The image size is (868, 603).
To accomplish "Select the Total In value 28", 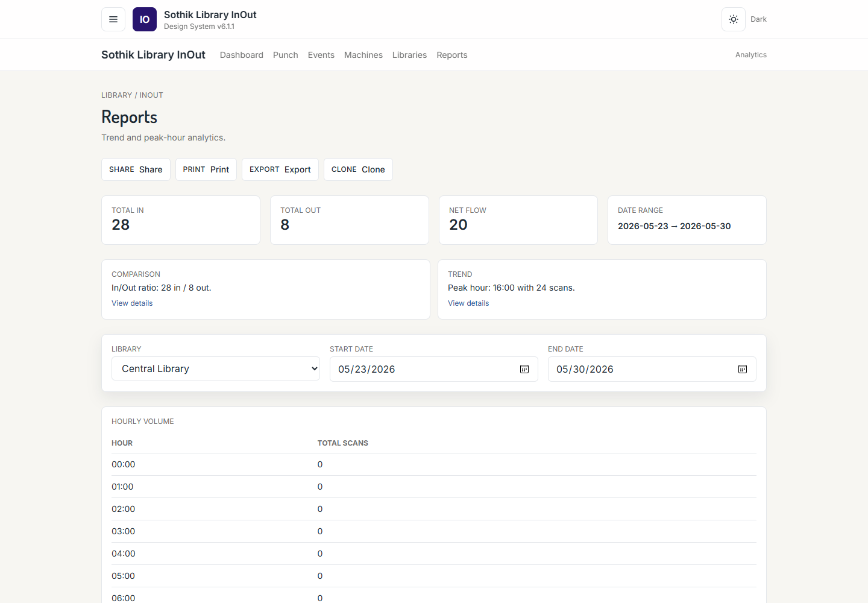I will [x=121, y=225].
